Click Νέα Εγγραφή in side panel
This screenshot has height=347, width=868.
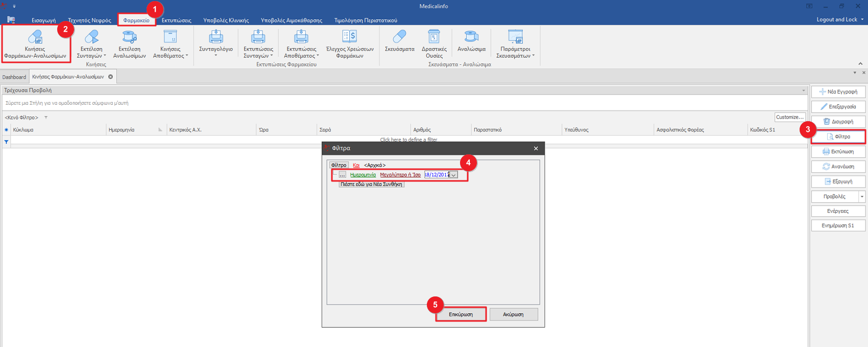[838, 92]
